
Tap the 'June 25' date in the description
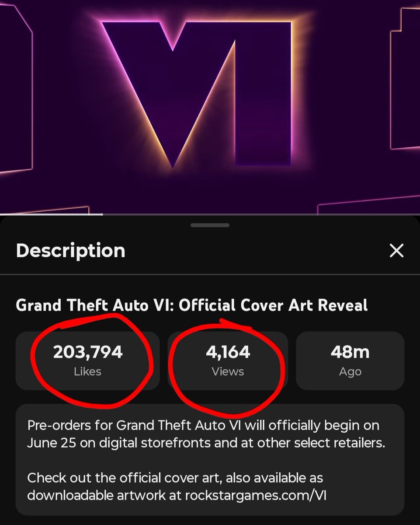52,443
